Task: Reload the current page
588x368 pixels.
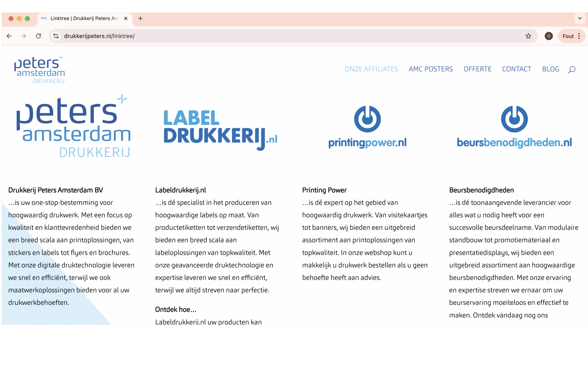Action: (38, 36)
